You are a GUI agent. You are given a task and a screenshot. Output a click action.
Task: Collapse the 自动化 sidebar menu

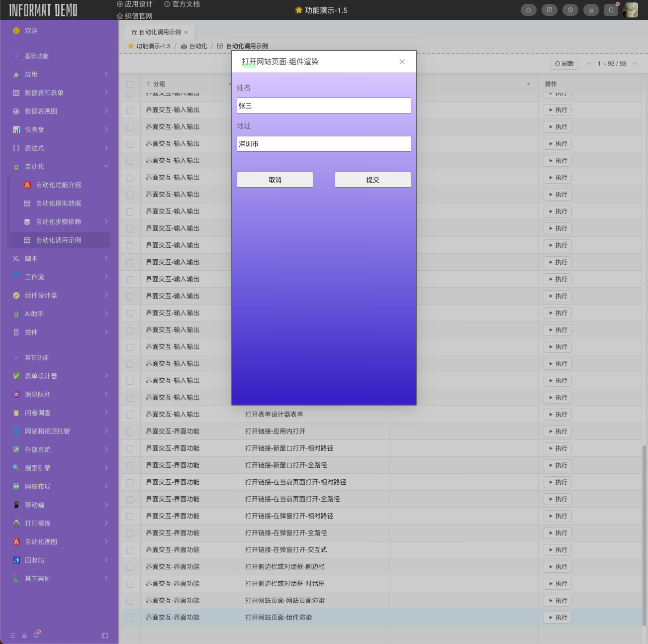coord(106,166)
